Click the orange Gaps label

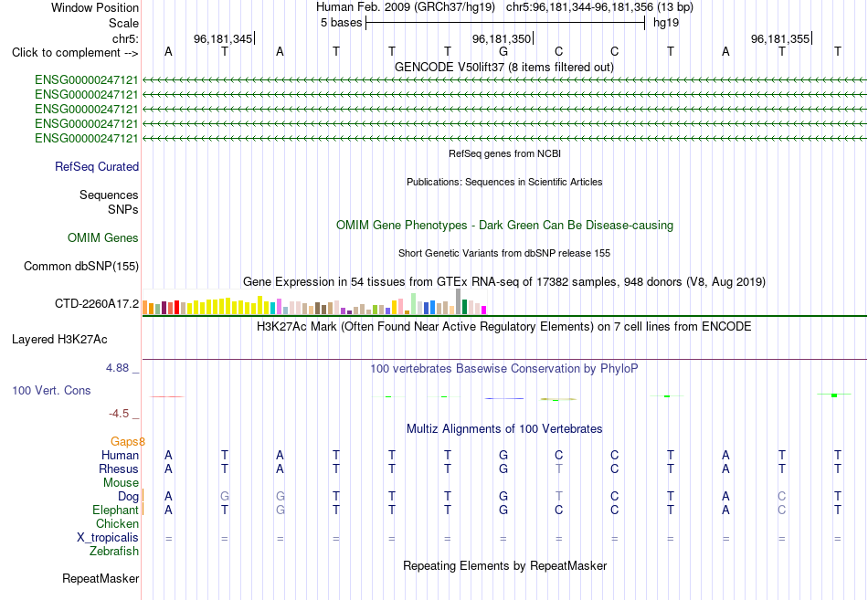pyautogui.click(x=124, y=442)
